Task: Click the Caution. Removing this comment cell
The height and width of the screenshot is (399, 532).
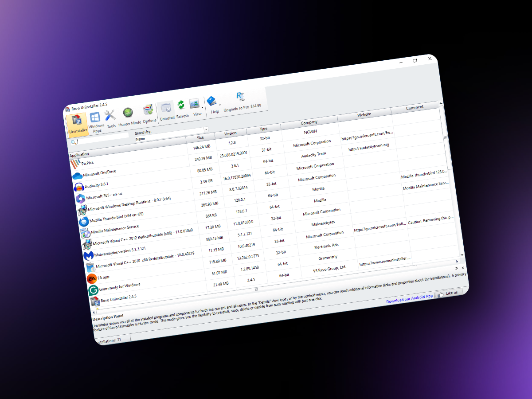Action: point(430,219)
